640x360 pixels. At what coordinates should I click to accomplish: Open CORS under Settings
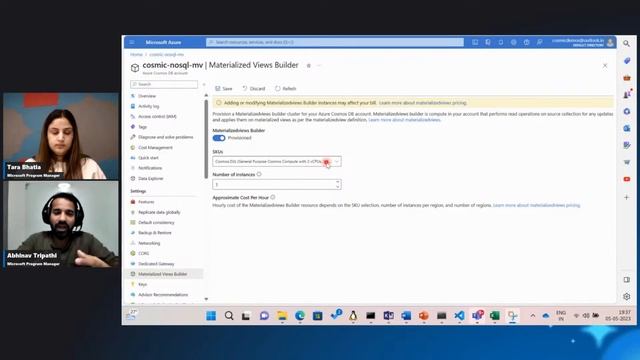pyautogui.click(x=144, y=253)
